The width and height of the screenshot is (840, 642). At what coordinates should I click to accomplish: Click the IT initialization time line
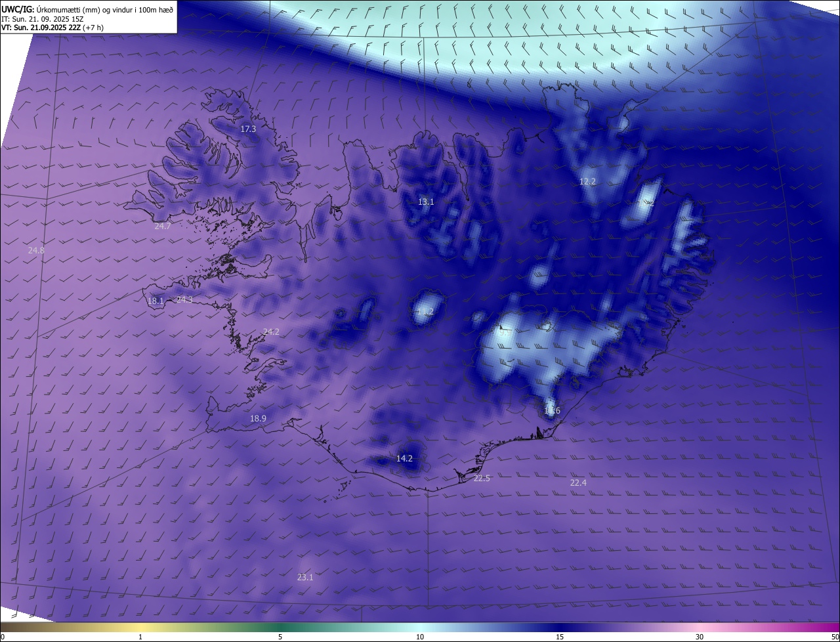pyautogui.click(x=42, y=19)
